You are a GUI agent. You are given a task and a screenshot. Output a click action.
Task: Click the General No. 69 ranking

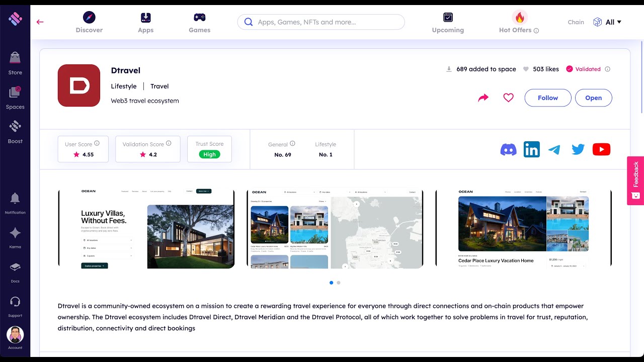click(282, 149)
